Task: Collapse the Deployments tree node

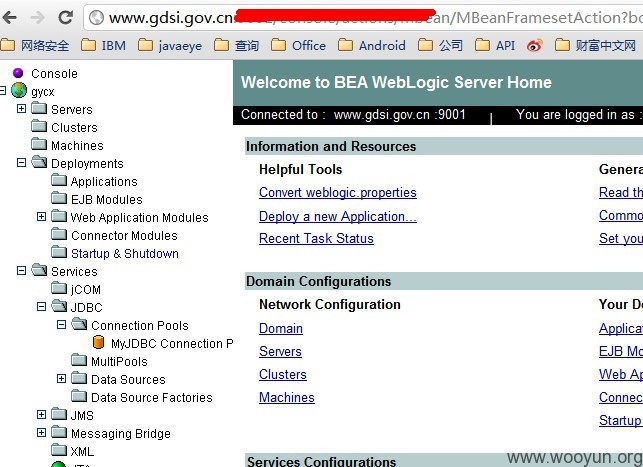Action: click(21, 163)
